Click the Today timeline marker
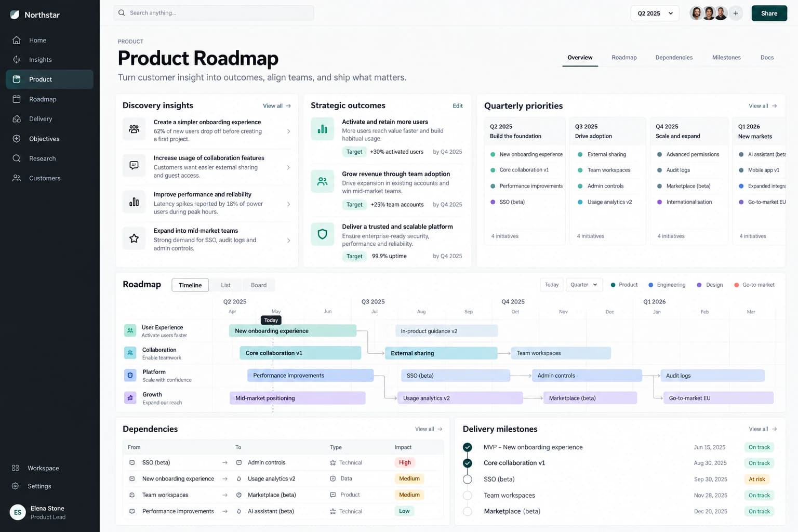 pos(271,321)
